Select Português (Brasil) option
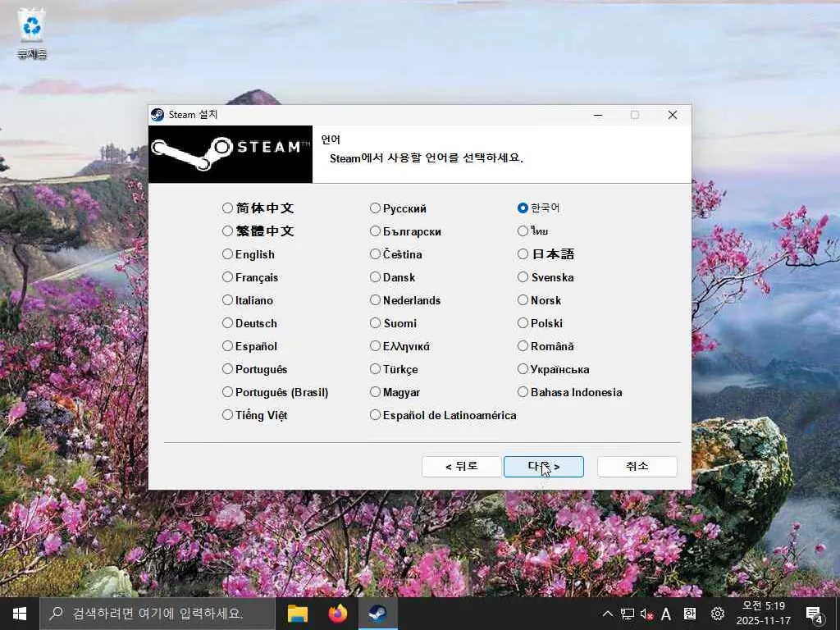Image resolution: width=840 pixels, height=630 pixels. pos(276,393)
